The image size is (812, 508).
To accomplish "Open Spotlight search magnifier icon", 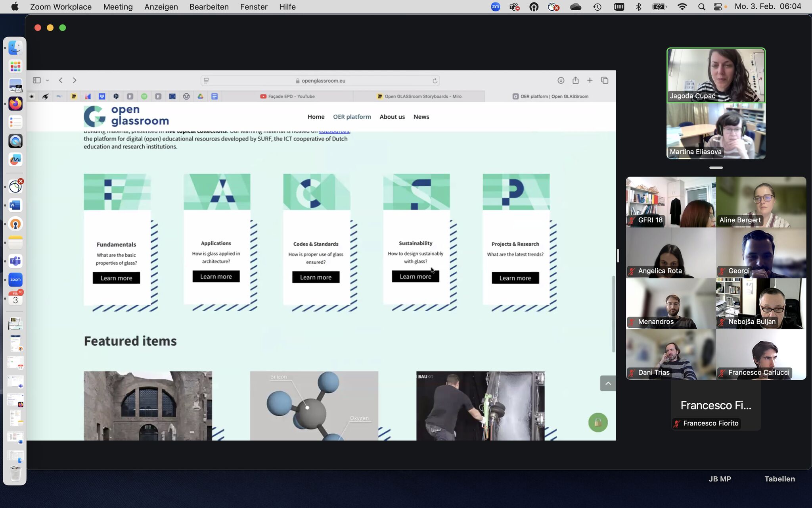I will pyautogui.click(x=701, y=7).
